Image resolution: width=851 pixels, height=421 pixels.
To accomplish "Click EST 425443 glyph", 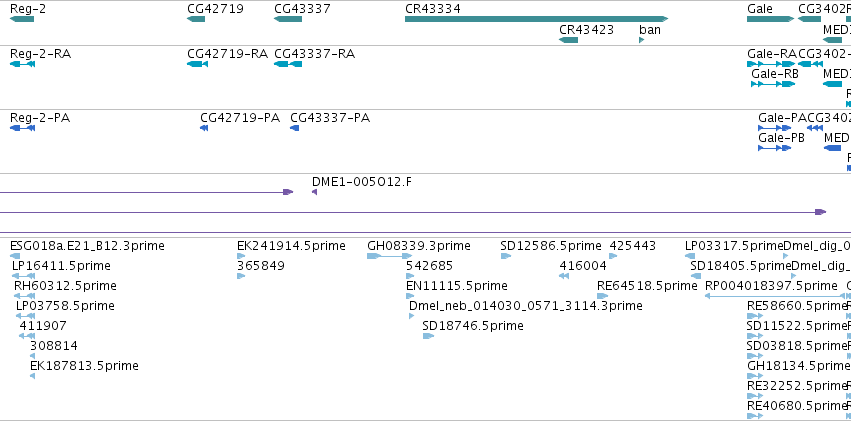I will (x=613, y=256).
